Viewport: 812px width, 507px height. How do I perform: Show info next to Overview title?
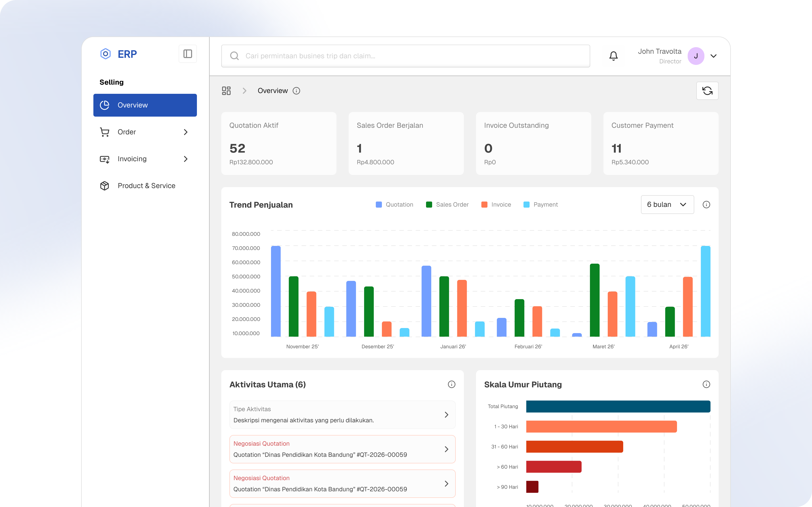coord(296,90)
